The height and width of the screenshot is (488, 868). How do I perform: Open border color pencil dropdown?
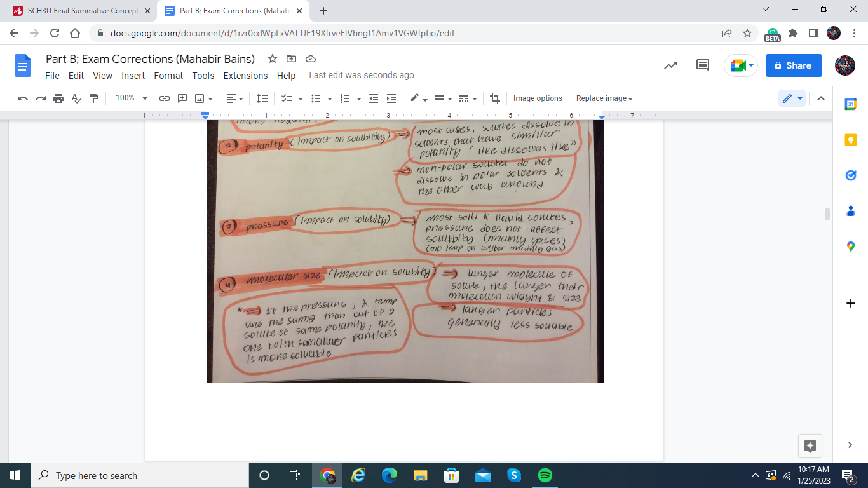418,98
